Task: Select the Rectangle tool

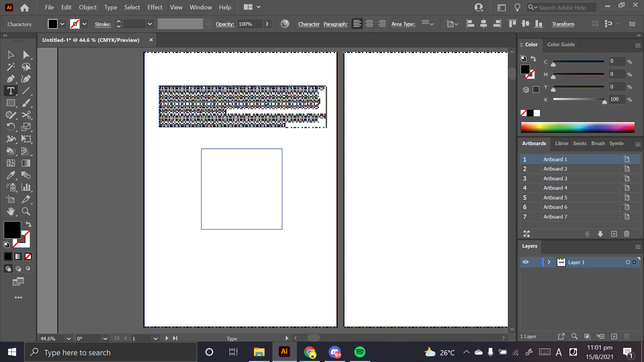Action: [x=10, y=103]
